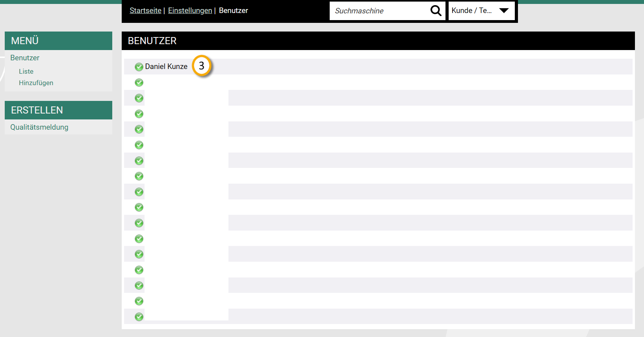Open the Benutzer menu section in sidebar
The height and width of the screenshot is (337, 644).
25,58
